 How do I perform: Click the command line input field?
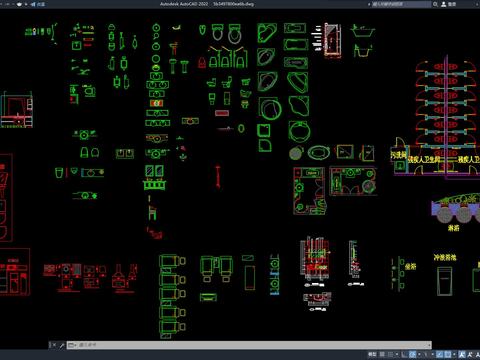[x=248, y=345]
